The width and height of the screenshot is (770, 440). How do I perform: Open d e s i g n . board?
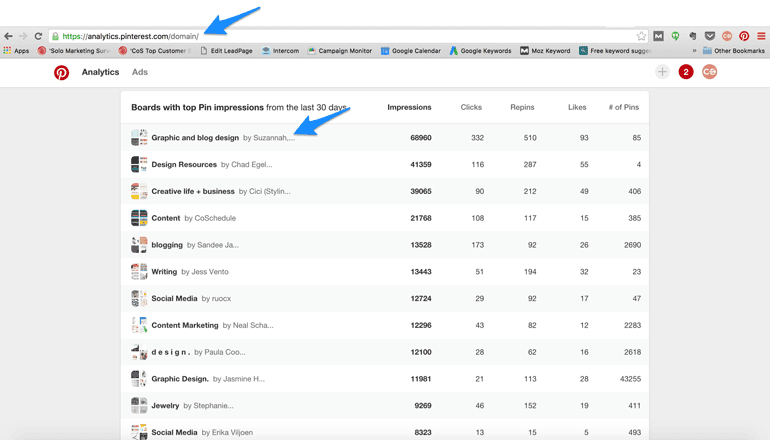tap(170, 352)
